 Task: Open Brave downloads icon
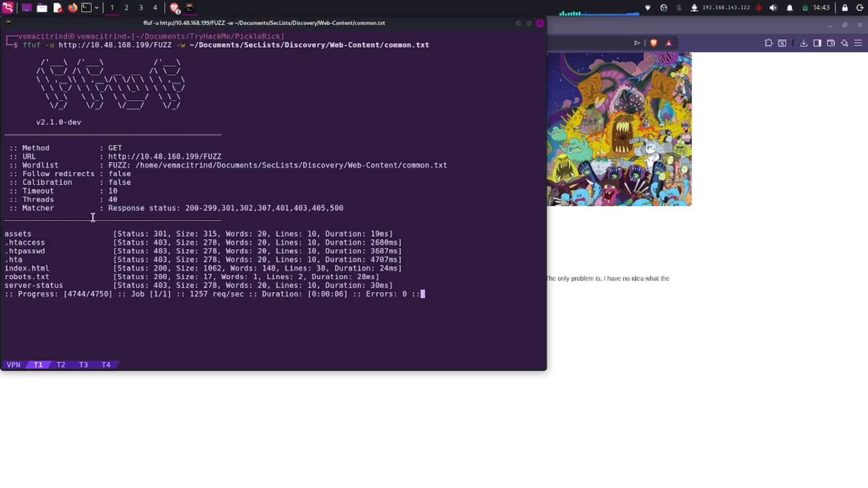803,43
